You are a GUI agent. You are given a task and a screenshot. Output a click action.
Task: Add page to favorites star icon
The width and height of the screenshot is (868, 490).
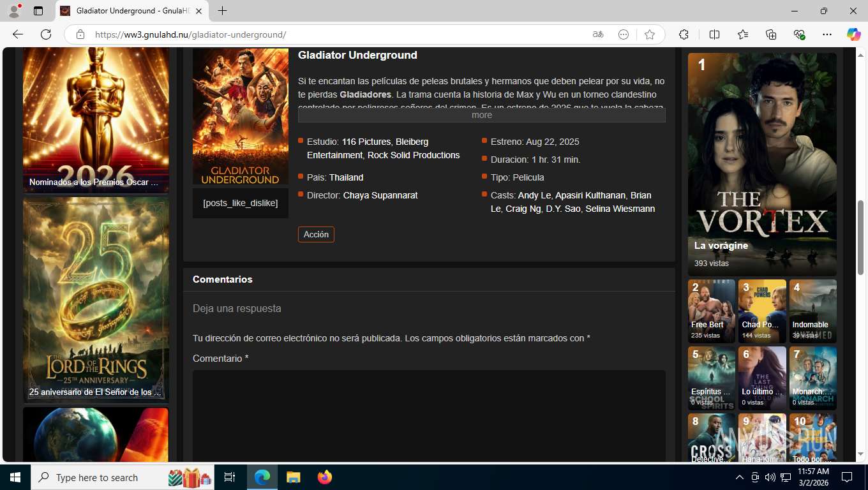[x=650, y=34]
